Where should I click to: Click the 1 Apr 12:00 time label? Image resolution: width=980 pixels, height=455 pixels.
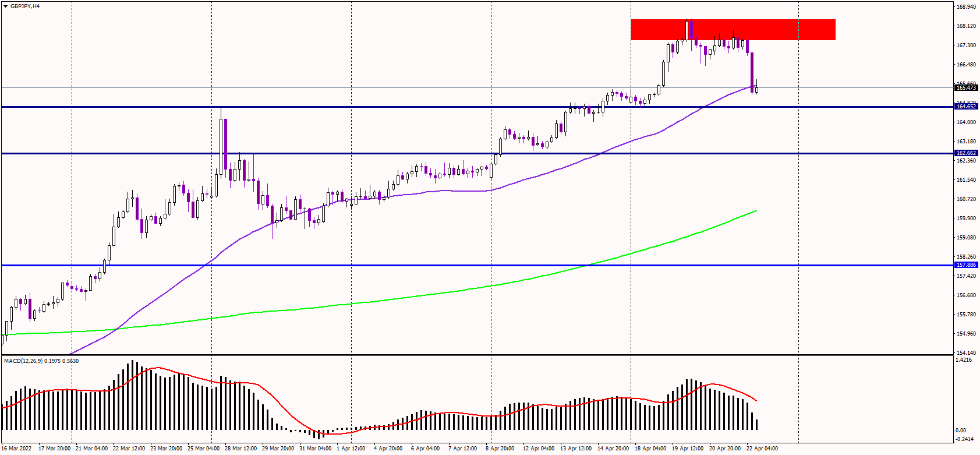point(351,449)
